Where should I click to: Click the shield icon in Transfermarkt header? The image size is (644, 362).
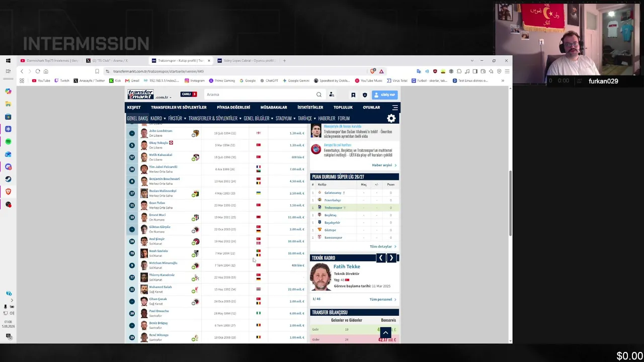tap(365, 95)
